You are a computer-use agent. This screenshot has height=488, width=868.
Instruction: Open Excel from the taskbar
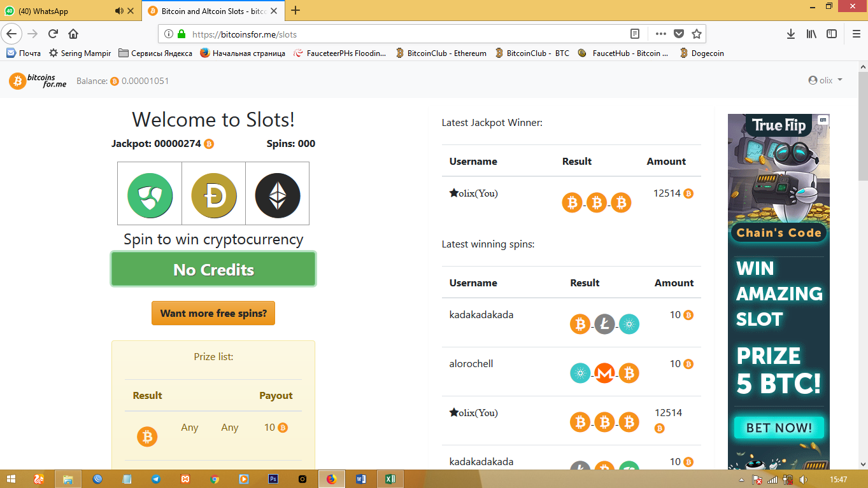click(390, 479)
